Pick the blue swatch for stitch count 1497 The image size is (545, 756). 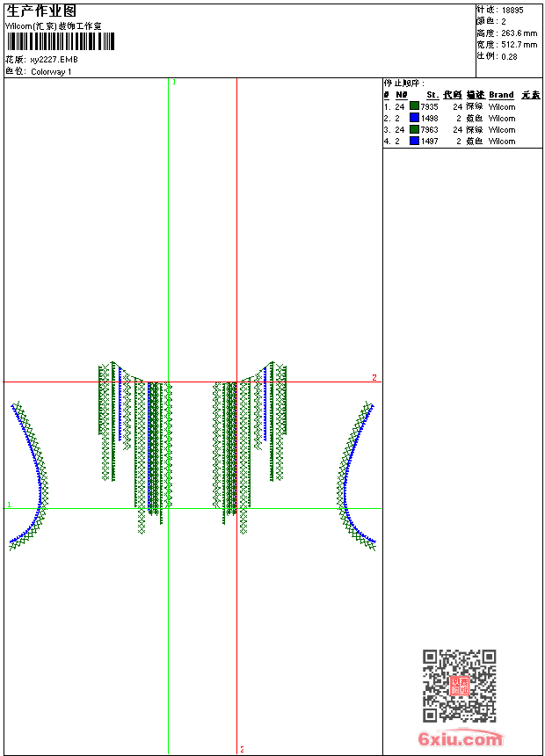(414, 141)
